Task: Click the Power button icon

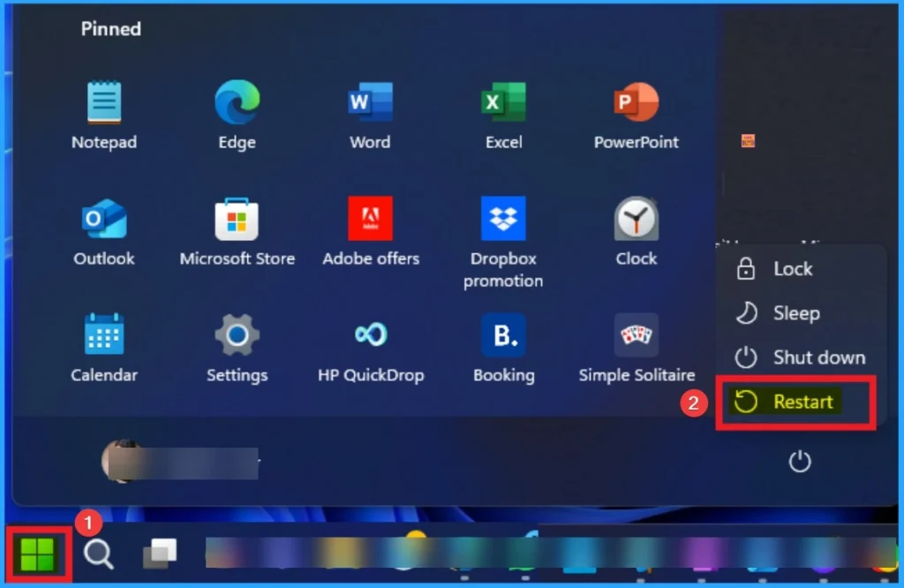Action: pos(800,461)
